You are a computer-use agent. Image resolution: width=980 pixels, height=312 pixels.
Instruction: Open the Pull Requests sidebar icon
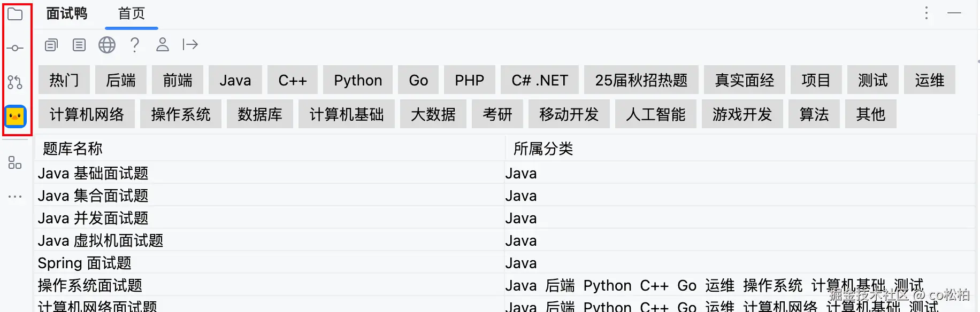coord(15,82)
